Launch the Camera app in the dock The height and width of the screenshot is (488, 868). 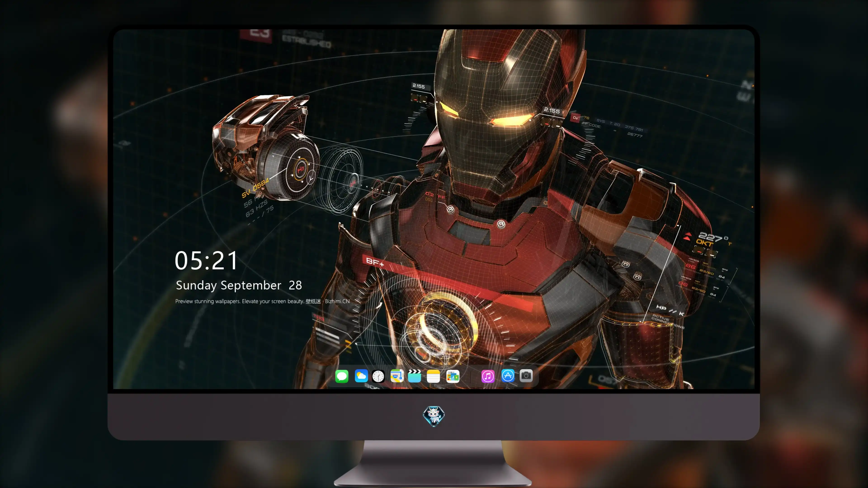[526, 376]
